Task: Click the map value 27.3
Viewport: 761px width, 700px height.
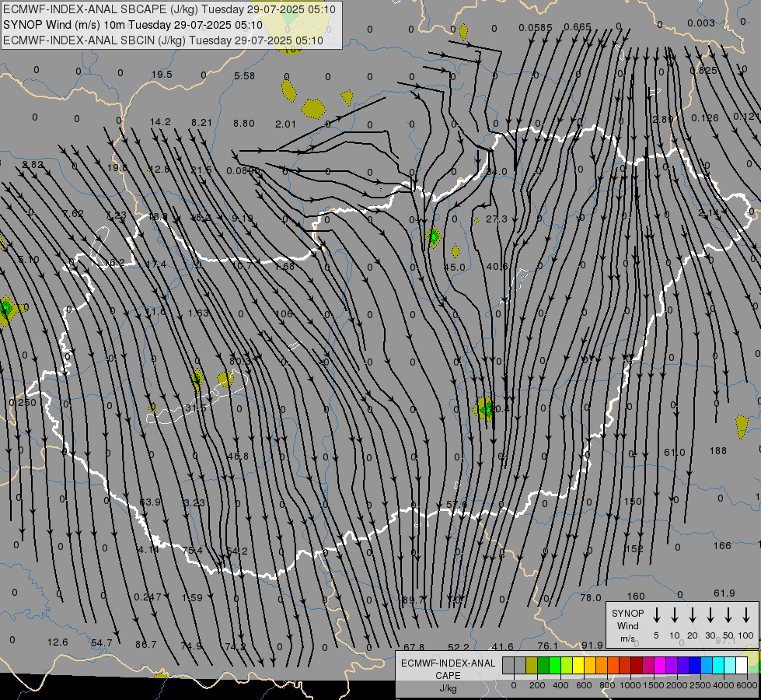Action: 497,219
